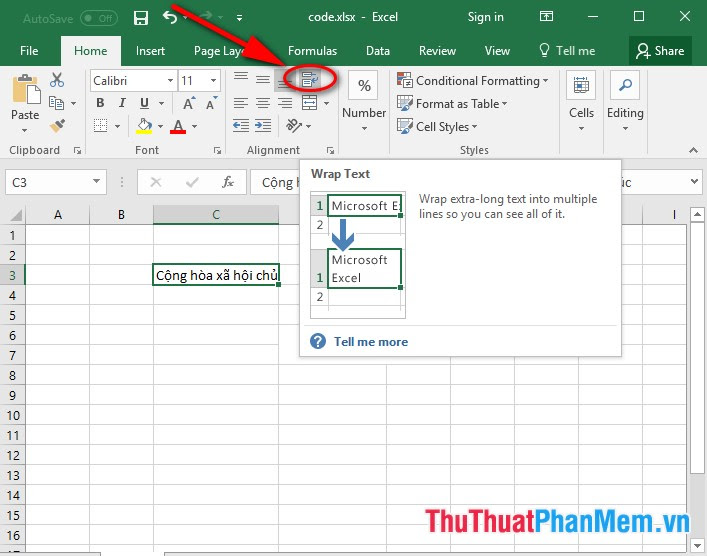Center text horizontally
This screenshot has height=556, width=707.
263,103
